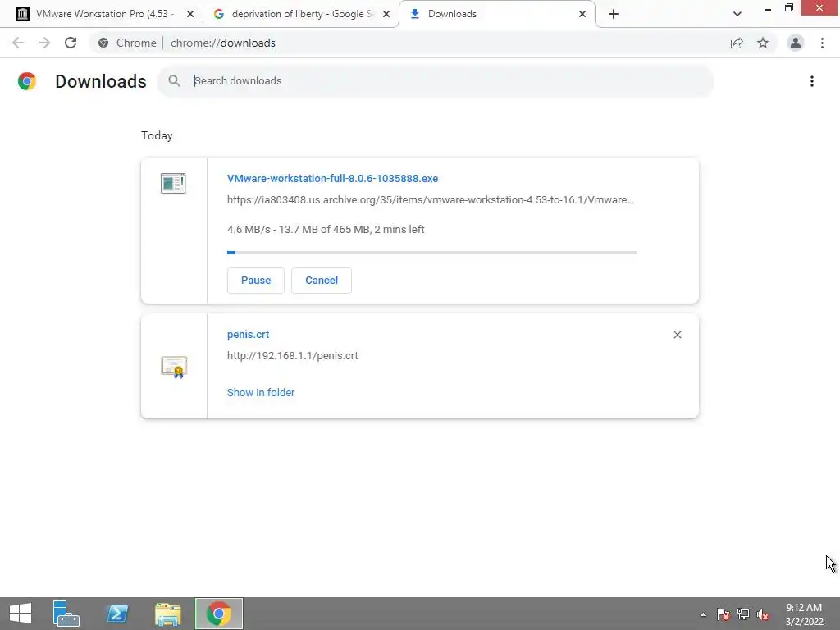The width and height of the screenshot is (840, 630).
Task: Click the 'Today' date heading
Action: tap(157, 135)
